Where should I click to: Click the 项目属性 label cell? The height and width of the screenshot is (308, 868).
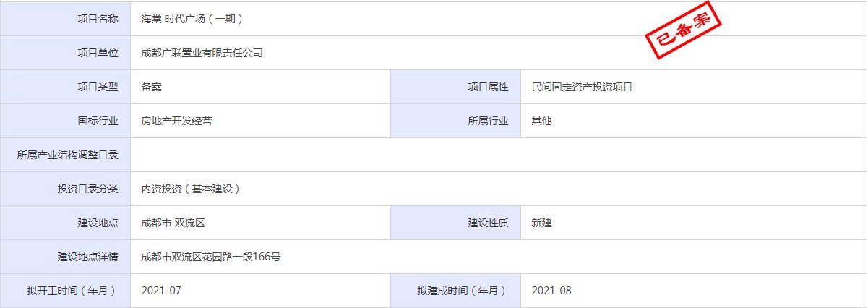(x=488, y=87)
